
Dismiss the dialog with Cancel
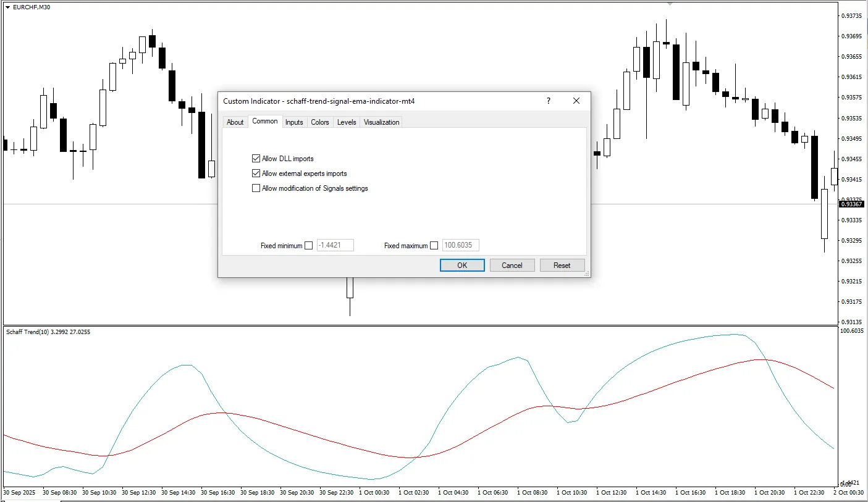512,265
